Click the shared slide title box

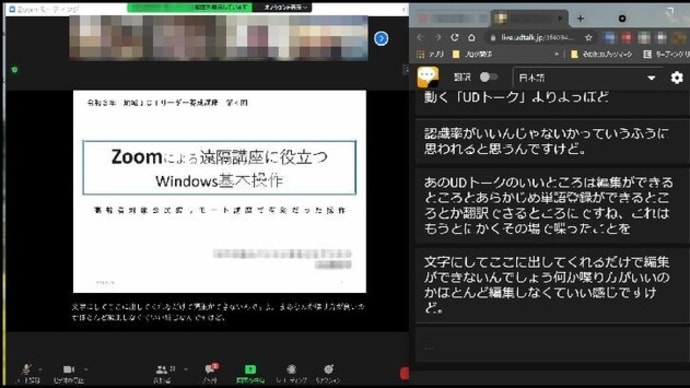[x=219, y=168]
